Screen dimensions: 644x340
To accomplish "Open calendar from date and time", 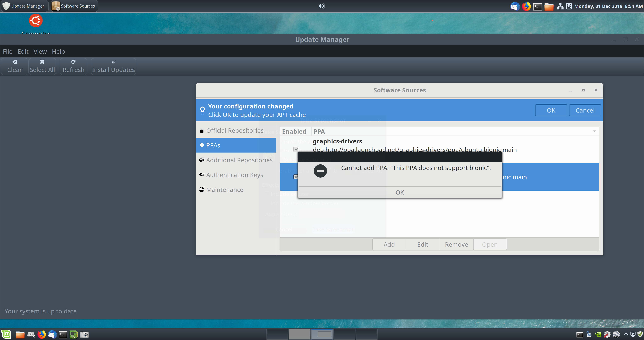I will [608, 6].
